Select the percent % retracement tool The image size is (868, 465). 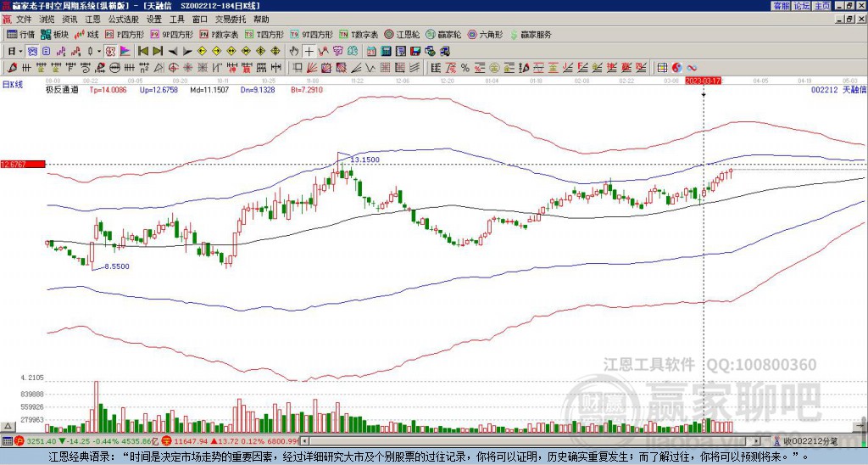pos(465,68)
